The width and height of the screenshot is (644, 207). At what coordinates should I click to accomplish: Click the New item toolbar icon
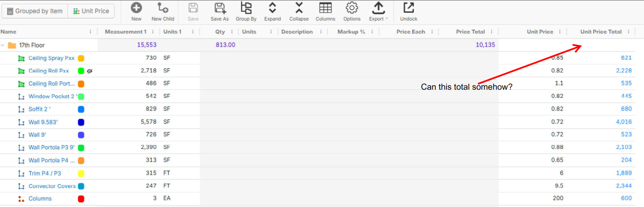point(136,8)
